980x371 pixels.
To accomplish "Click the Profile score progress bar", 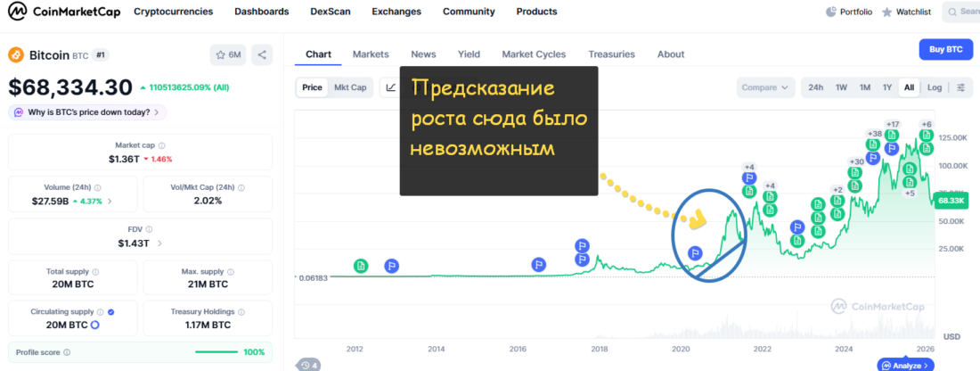I will pos(216,352).
